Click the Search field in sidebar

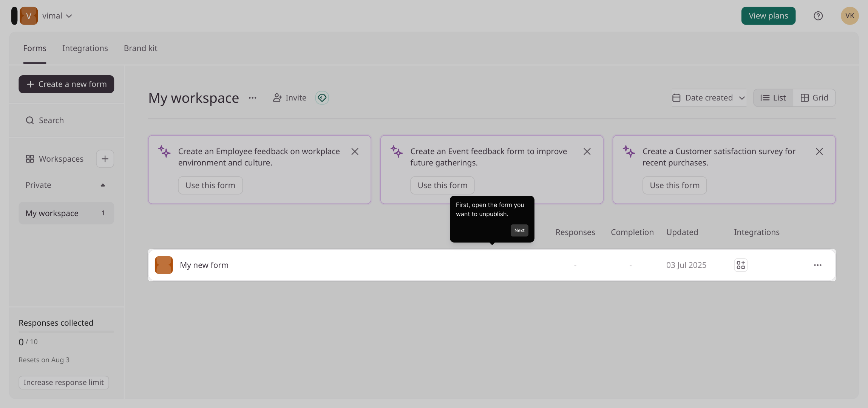click(x=66, y=121)
